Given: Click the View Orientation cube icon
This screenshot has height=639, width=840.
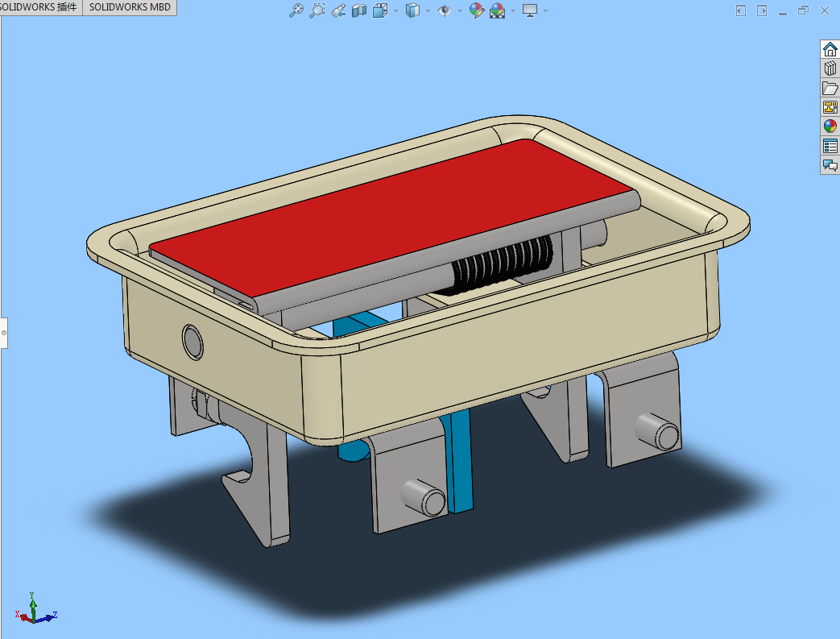Looking at the screenshot, I should click(x=380, y=10).
